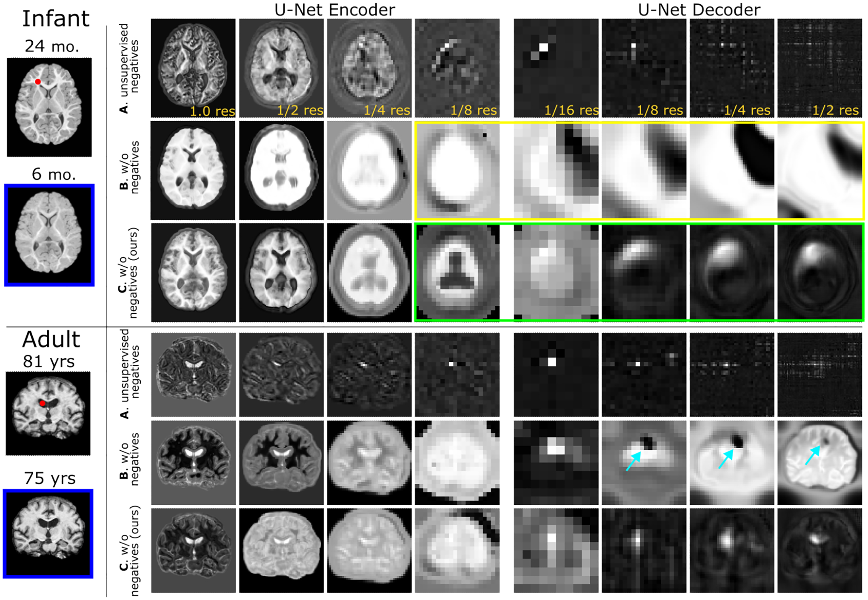This screenshot has width=868, height=600.
Task: Open infant row C encoder 1/2 res map
Action: coord(281,273)
